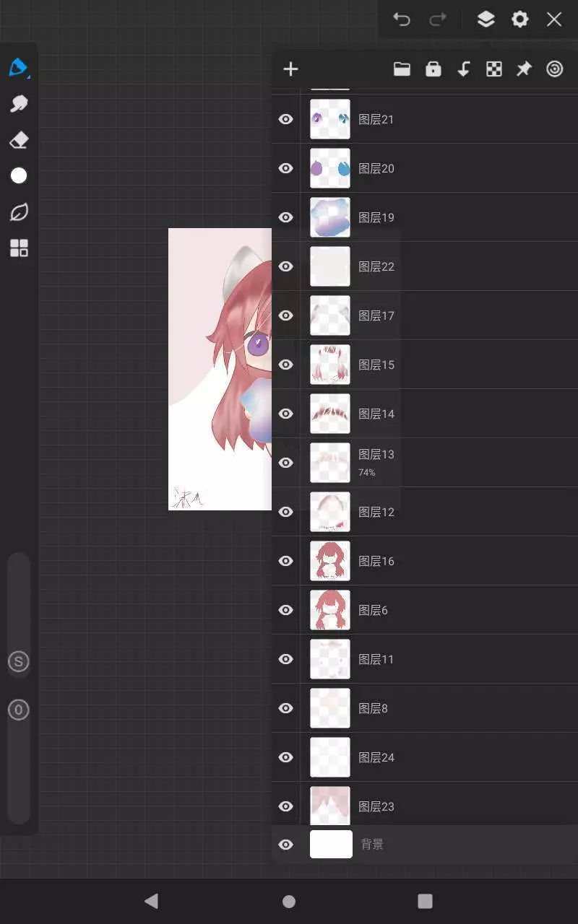Tap the Android recent apps square
578x924 pixels.
click(x=426, y=901)
